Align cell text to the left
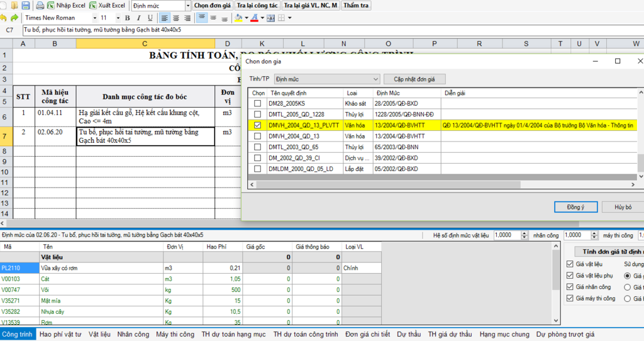 164,18
